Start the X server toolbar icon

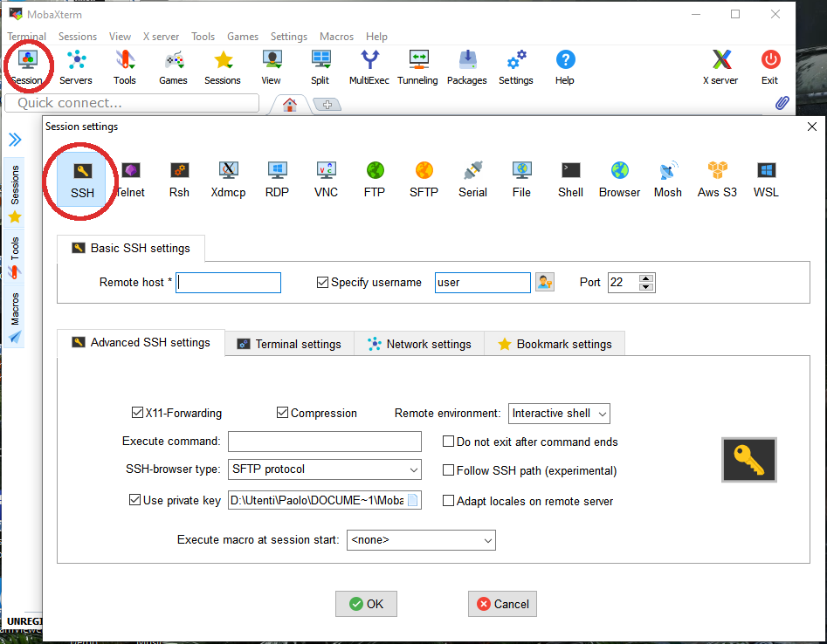click(x=720, y=67)
